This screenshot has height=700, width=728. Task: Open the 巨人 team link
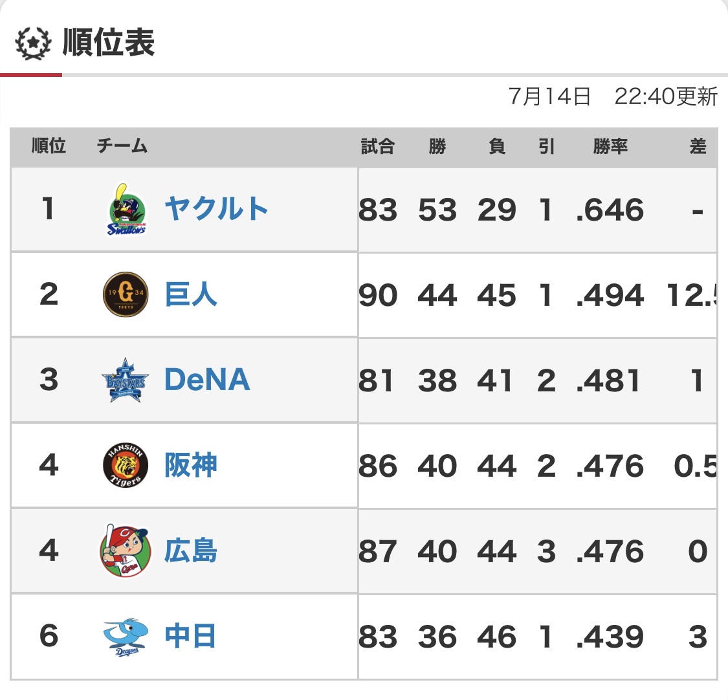pos(191,294)
